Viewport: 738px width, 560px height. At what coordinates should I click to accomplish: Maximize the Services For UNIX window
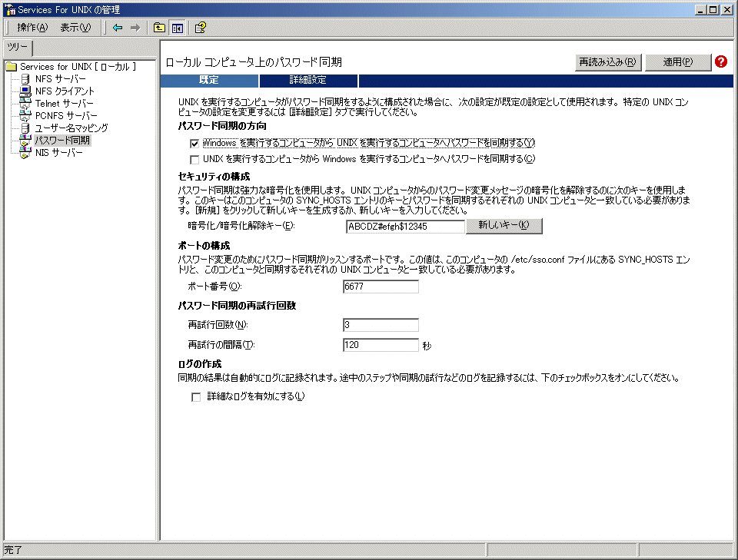(x=713, y=9)
